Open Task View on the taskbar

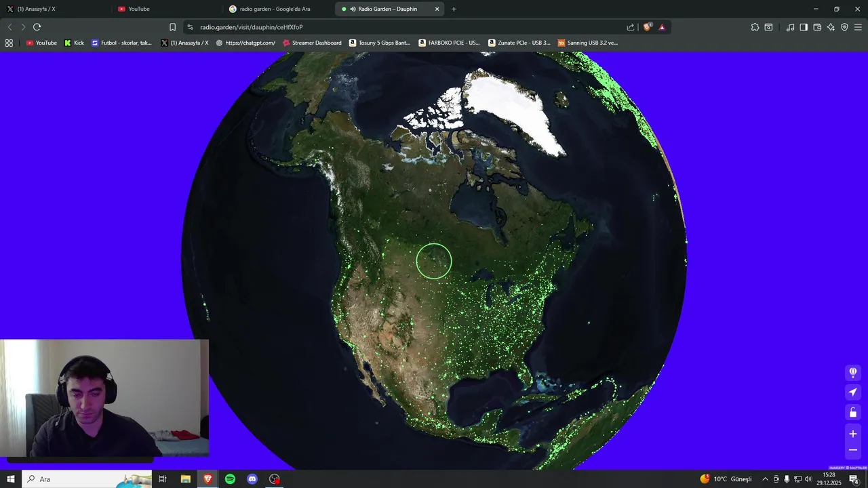tap(163, 479)
